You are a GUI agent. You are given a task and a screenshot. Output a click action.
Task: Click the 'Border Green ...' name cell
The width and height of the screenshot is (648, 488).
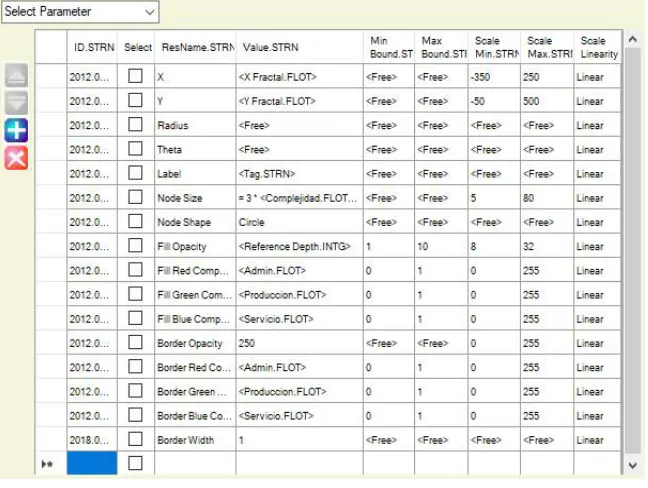coord(195,391)
